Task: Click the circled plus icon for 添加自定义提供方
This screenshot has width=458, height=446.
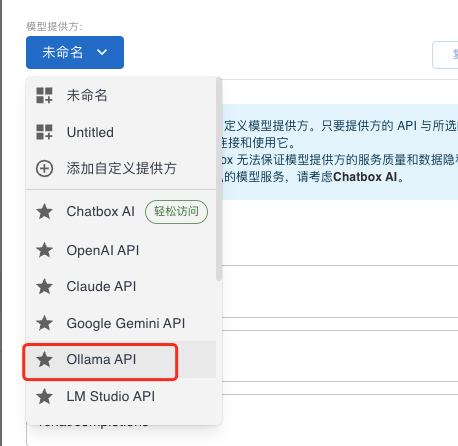Action: 44,168
